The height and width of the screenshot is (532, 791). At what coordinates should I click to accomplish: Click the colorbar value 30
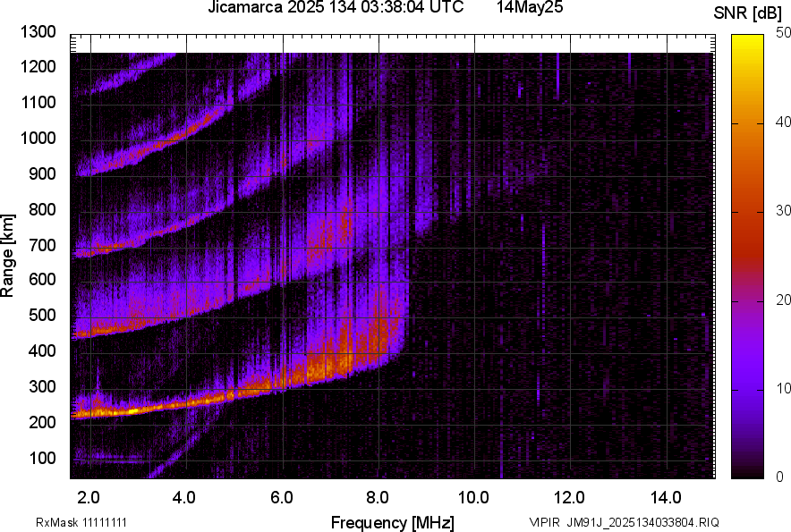784,210
